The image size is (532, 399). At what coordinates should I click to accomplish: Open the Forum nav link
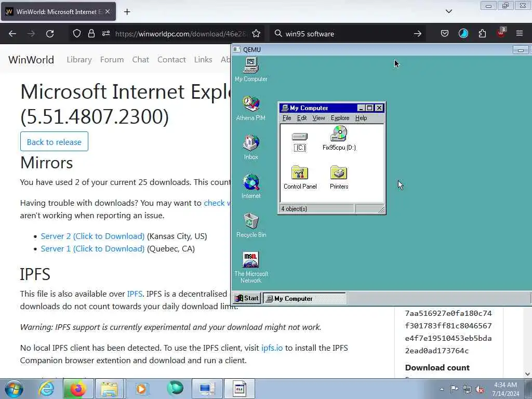click(x=112, y=60)
